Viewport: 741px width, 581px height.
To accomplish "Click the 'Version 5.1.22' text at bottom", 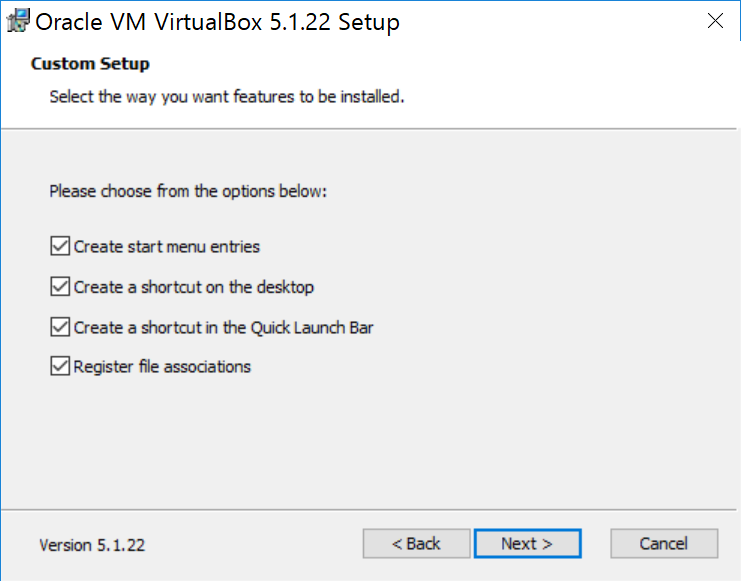I will tap(92, 545).
